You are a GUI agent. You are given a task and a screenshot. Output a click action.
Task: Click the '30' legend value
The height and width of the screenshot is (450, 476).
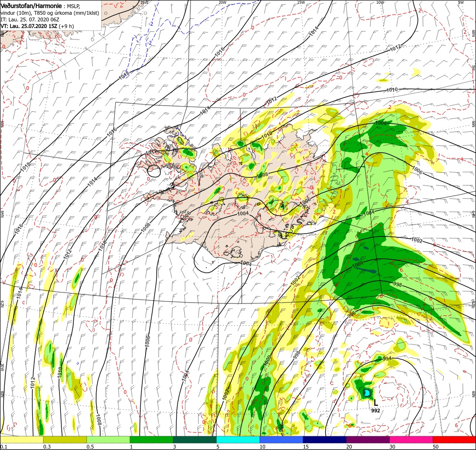tap(393, 447)
